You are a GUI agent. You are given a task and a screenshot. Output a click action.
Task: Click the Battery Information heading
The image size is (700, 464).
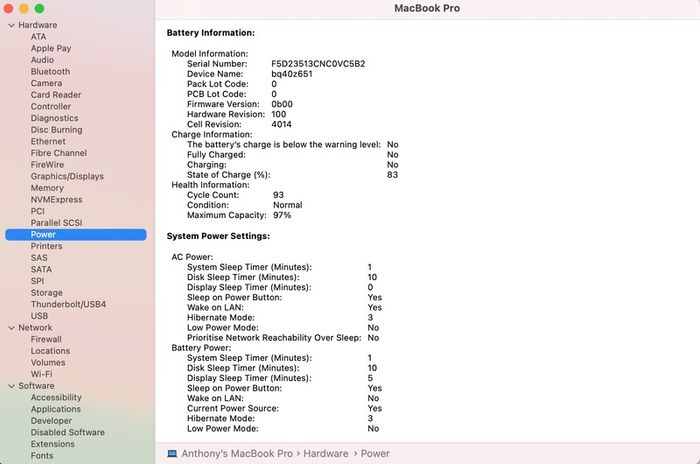click(211, 33)
